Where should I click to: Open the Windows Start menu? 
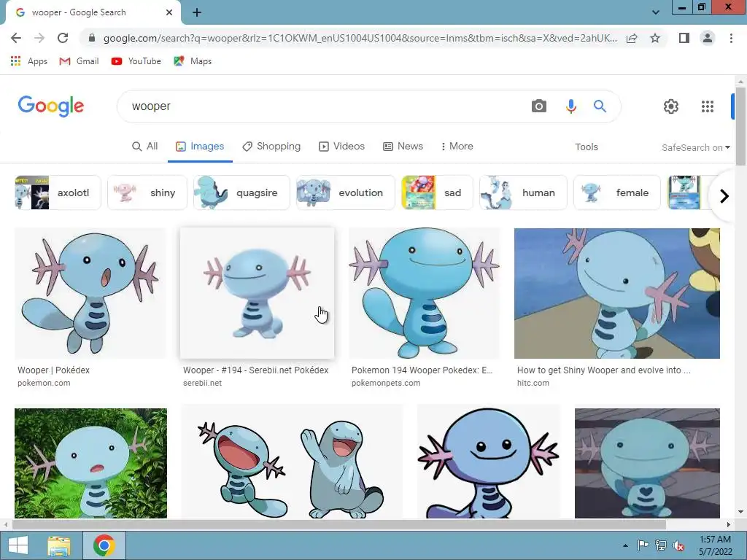18,545
